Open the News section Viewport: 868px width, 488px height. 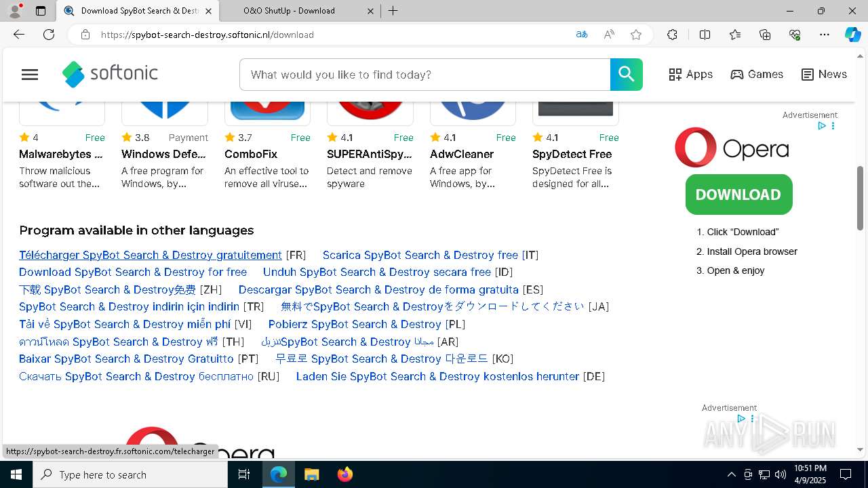(824, 75)
